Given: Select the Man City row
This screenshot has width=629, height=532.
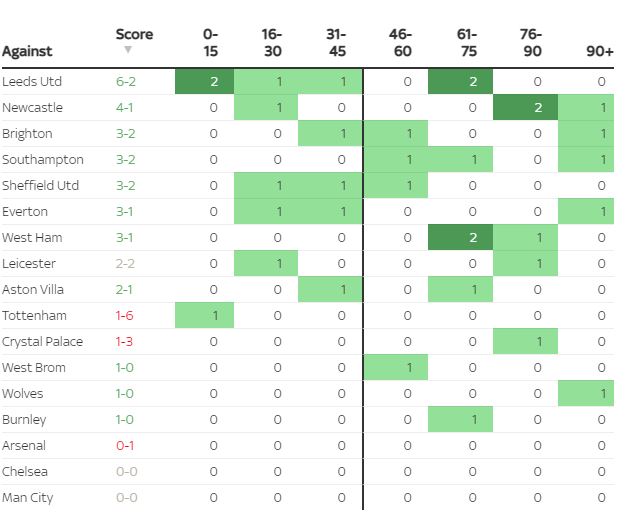Looking at the screenshot, I should click(x=28, y=498).
